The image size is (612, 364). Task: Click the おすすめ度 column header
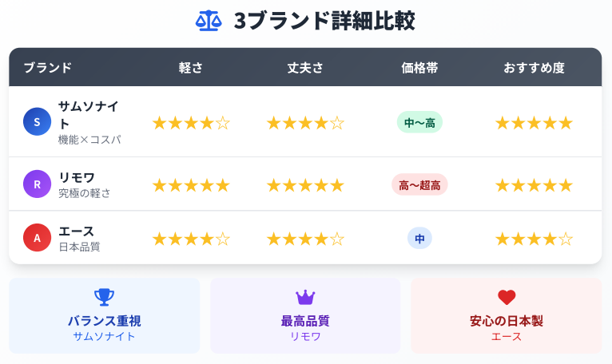point(534,68)
